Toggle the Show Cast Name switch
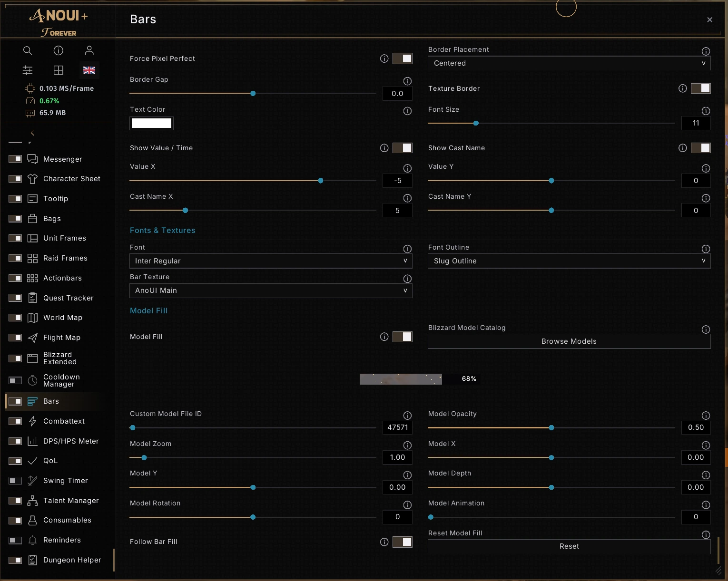This screenshot has width=728, height=581. (701, 148)
